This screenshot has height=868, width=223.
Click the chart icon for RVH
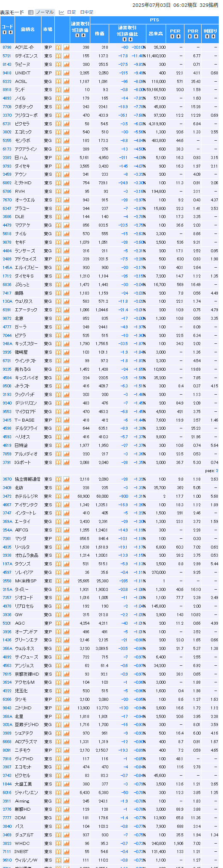(66, 192)
